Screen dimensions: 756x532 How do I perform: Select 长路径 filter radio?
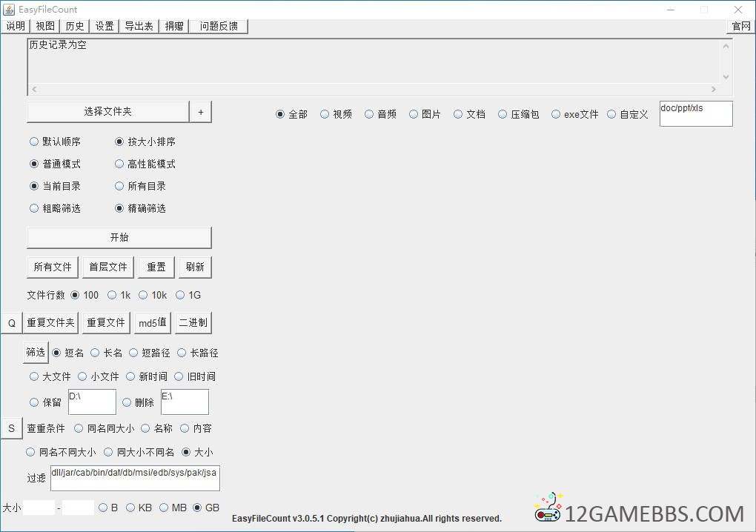pos(198,353)
